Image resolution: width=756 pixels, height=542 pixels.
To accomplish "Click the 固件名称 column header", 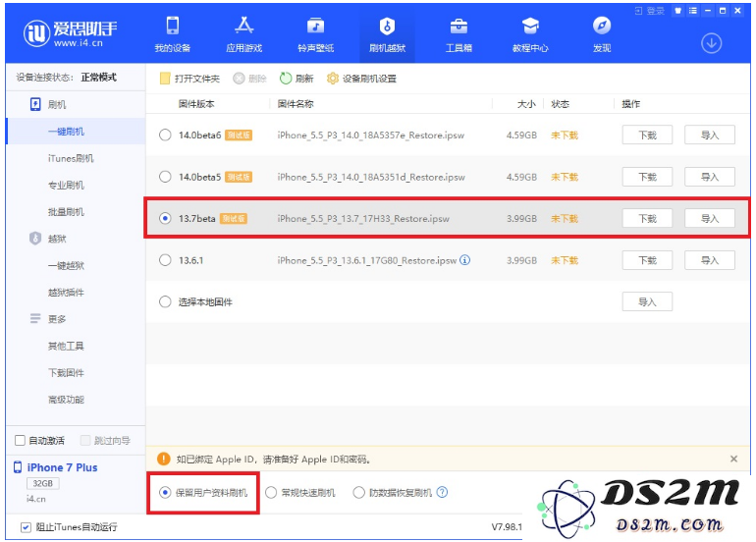I will click(296, 104).
